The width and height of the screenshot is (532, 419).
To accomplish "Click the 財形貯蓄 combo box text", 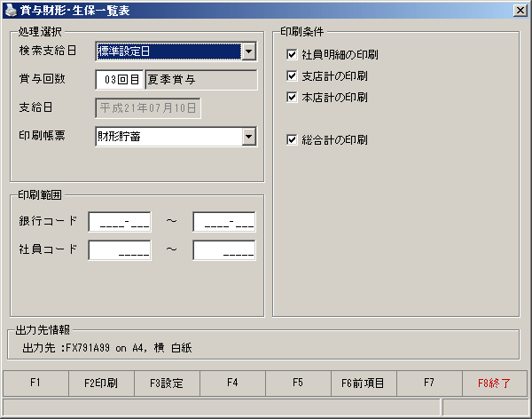I will pos(120,137).
